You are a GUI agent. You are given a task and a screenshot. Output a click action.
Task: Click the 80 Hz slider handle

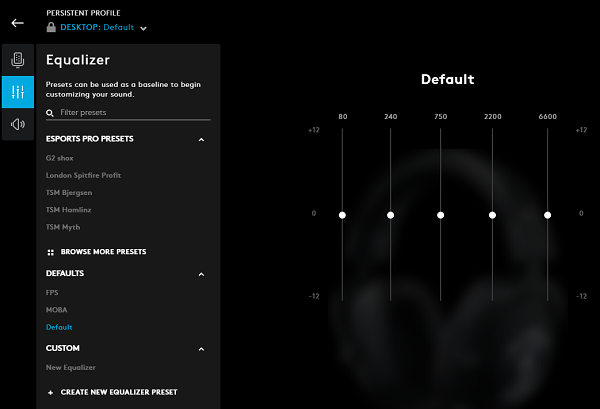(342, 215)
